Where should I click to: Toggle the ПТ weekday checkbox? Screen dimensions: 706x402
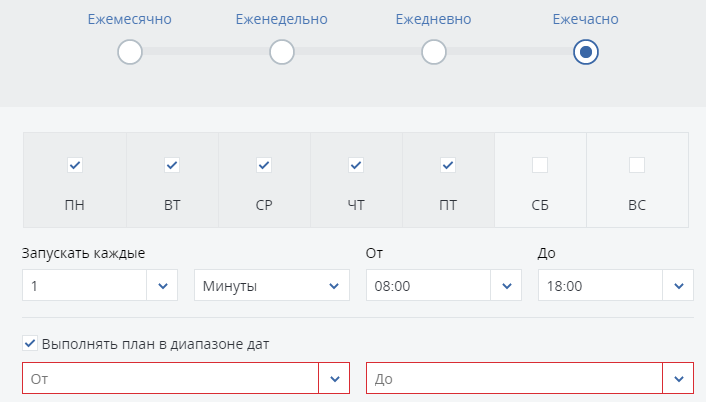(448, 165)
